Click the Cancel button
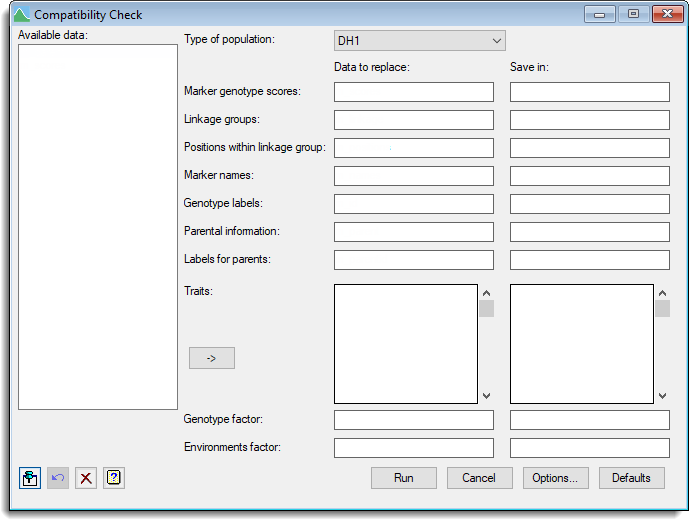 click(x=479, y=478)
